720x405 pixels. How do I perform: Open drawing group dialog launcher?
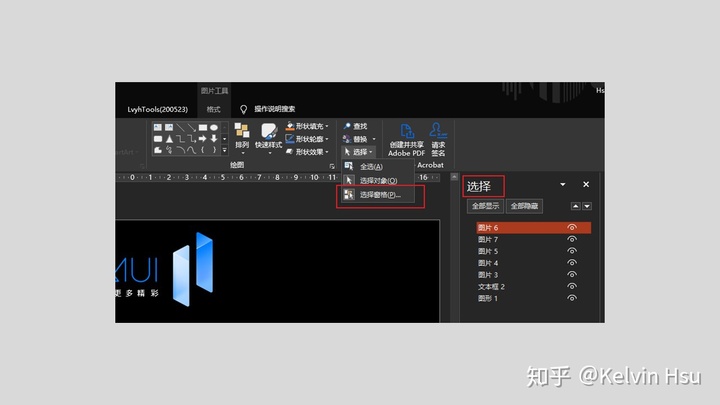[x=332, y=167]
